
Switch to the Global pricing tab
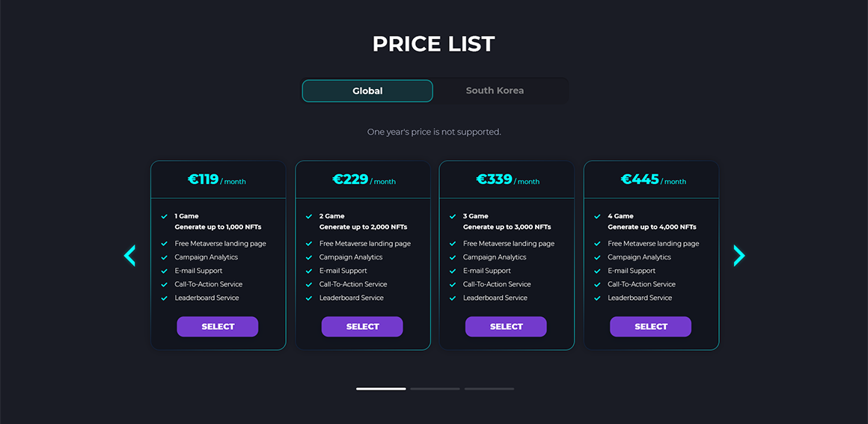tap(367, 91)
